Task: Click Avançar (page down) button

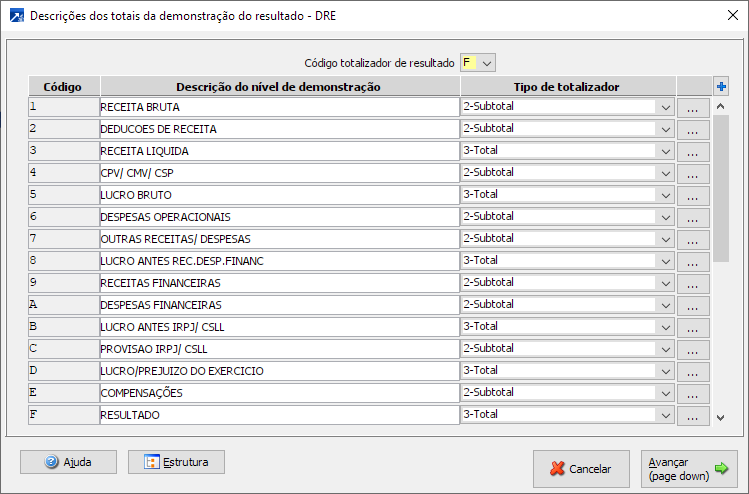Action: tap(689, 469)
